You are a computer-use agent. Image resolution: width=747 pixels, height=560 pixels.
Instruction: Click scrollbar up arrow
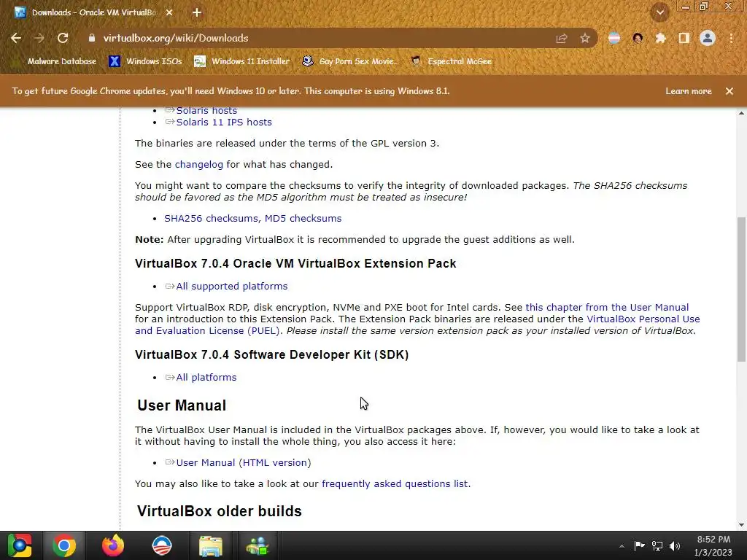click(x=741, y=113)
